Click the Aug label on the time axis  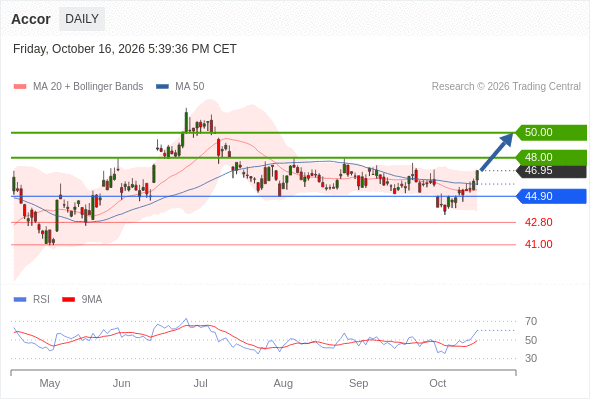point(283,383)
